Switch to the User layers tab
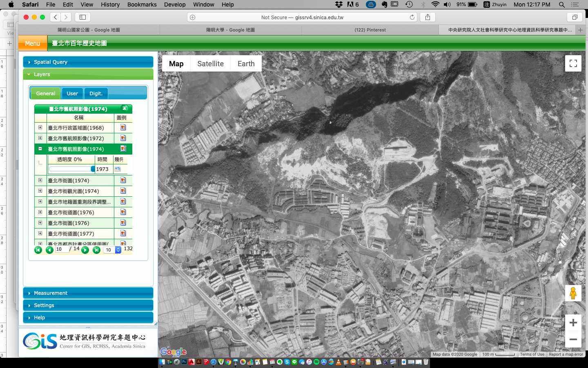The width and height of the screenshot is (588, 368). pyautogui.click(x=72, y=93)
